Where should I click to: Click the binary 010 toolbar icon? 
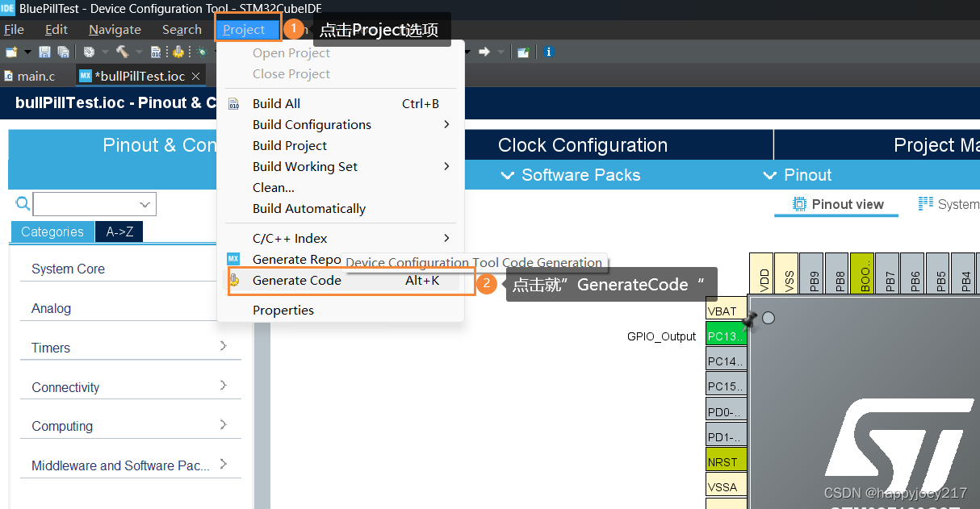pos(156,52)
